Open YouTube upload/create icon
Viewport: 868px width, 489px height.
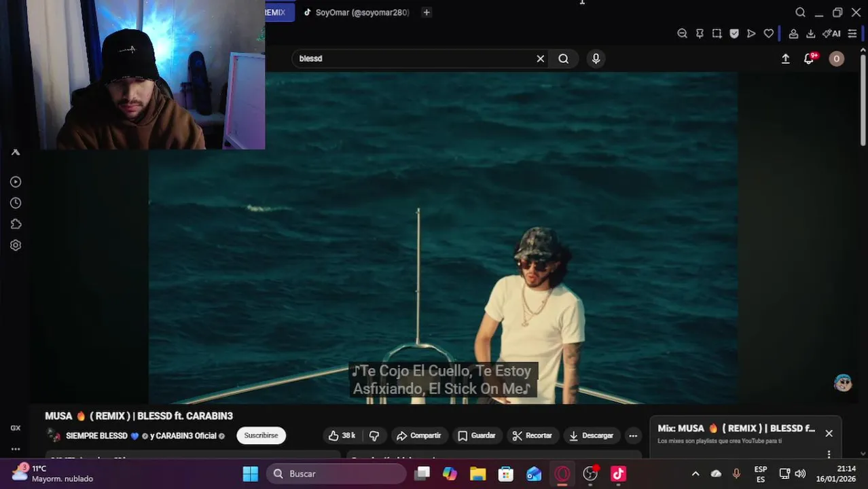coord(785,58)
